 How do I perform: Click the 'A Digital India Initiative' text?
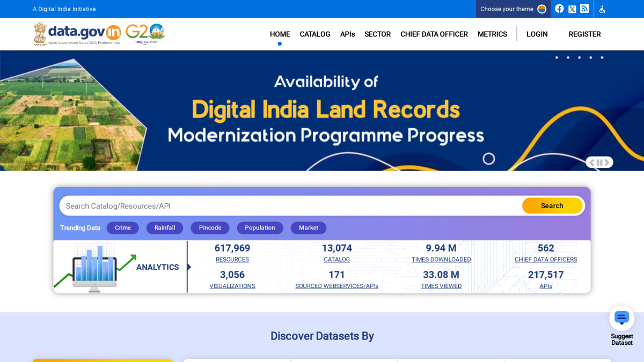point(64,9)
